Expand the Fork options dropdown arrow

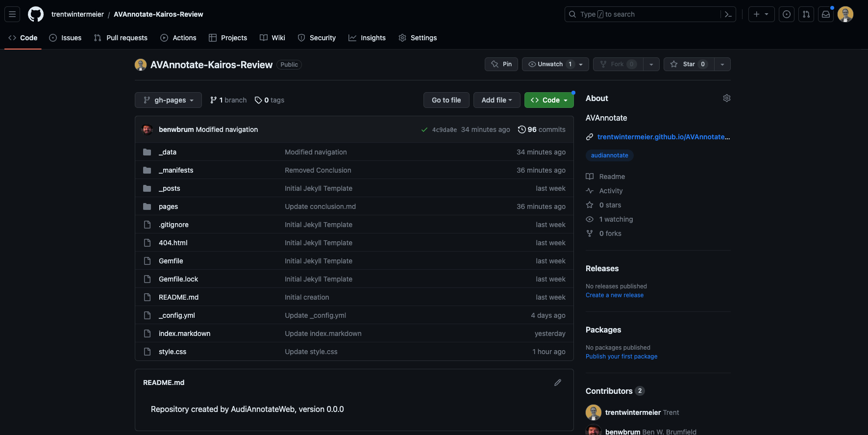coord(651,64)
